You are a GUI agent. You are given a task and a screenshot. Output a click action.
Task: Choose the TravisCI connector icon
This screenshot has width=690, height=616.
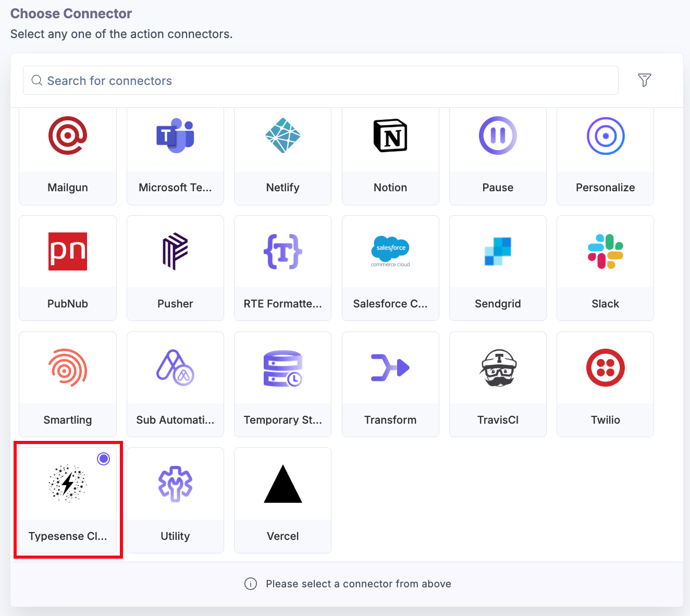point(498,367)
